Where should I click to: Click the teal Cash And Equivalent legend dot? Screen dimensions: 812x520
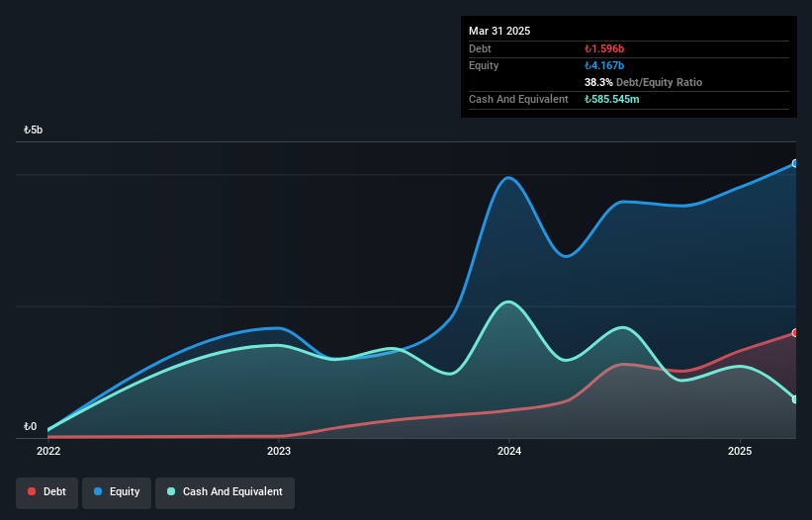pyautogui.click(x=171, y=491)
